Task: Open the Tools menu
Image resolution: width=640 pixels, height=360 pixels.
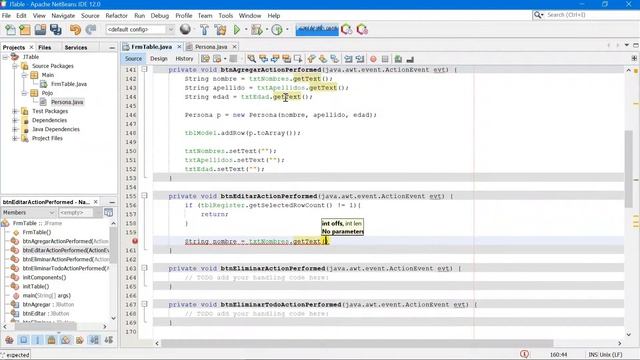Action: tap(225, 16)
